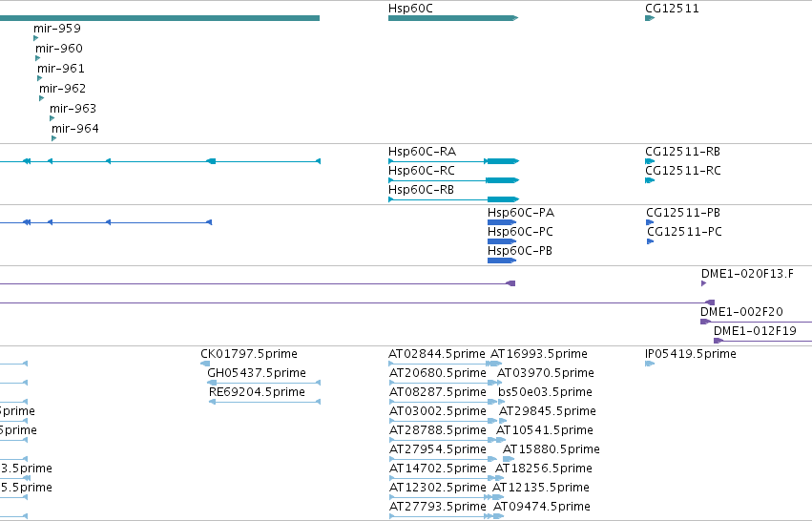
Task: Pick the AT27954.5prime EST
Action: coord(443,459)
